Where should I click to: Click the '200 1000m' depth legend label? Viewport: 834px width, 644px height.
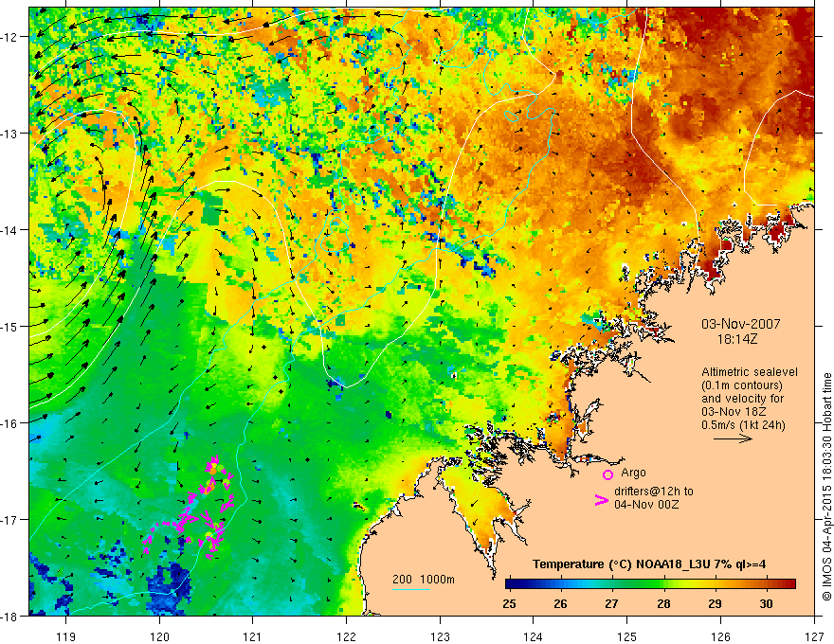(424, 580)
